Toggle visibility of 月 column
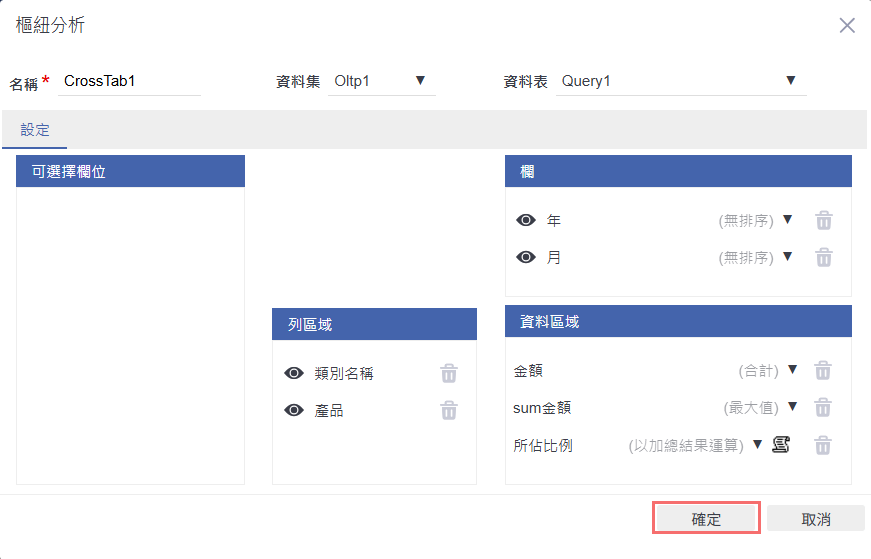The image size is (871, 559). pyautogui.click(x=526, y=257)
